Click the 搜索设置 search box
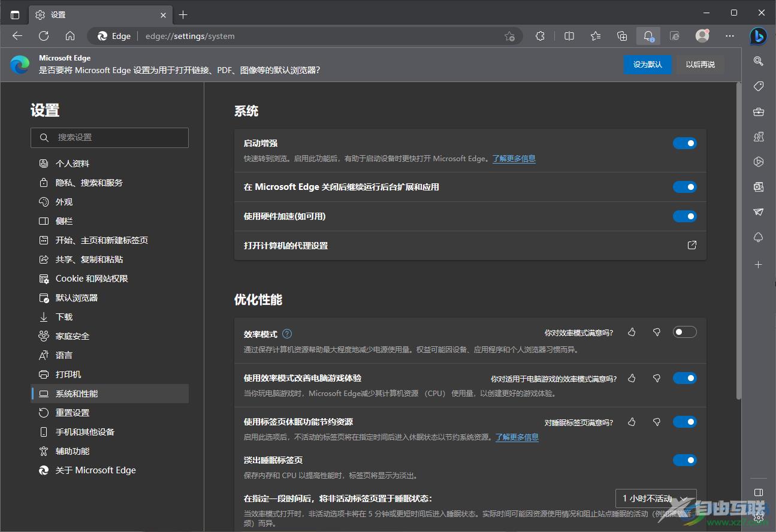Screen dimensions: 776x532 coord(110,137)
